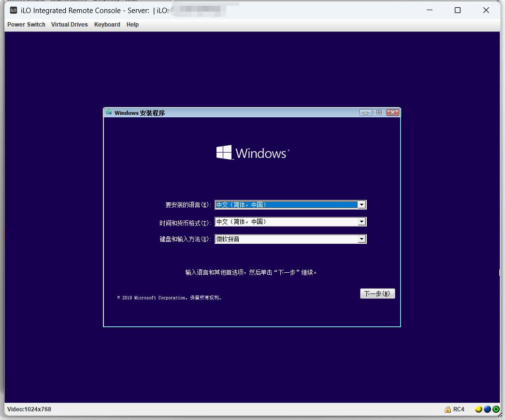Click the green power status icon
505x420 pixels.
click(495, 409)
